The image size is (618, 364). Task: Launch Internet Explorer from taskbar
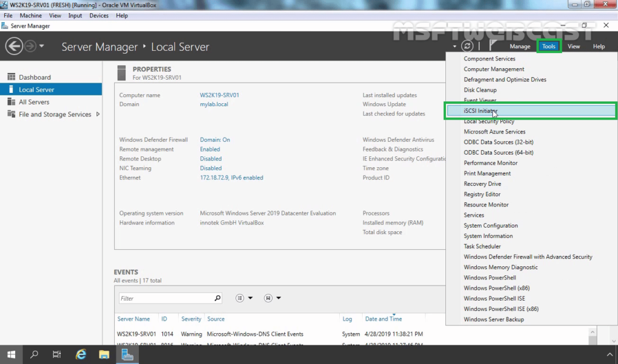pos(81,354)
